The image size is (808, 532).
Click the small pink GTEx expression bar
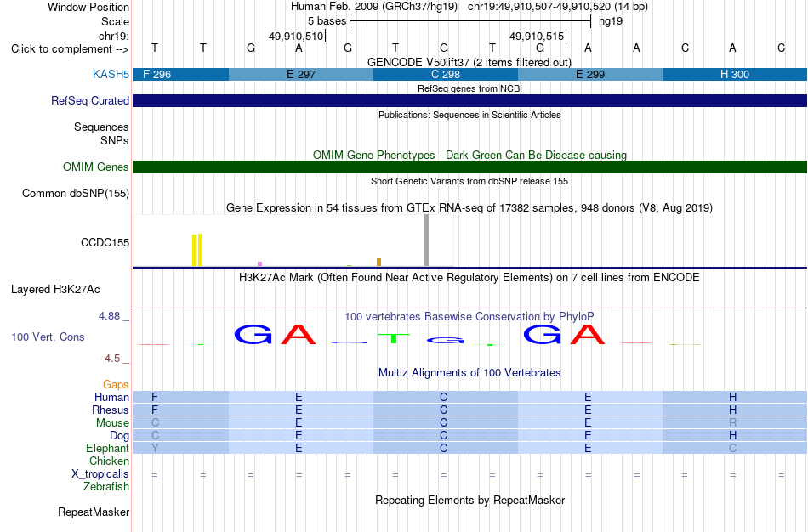point(259,263)
